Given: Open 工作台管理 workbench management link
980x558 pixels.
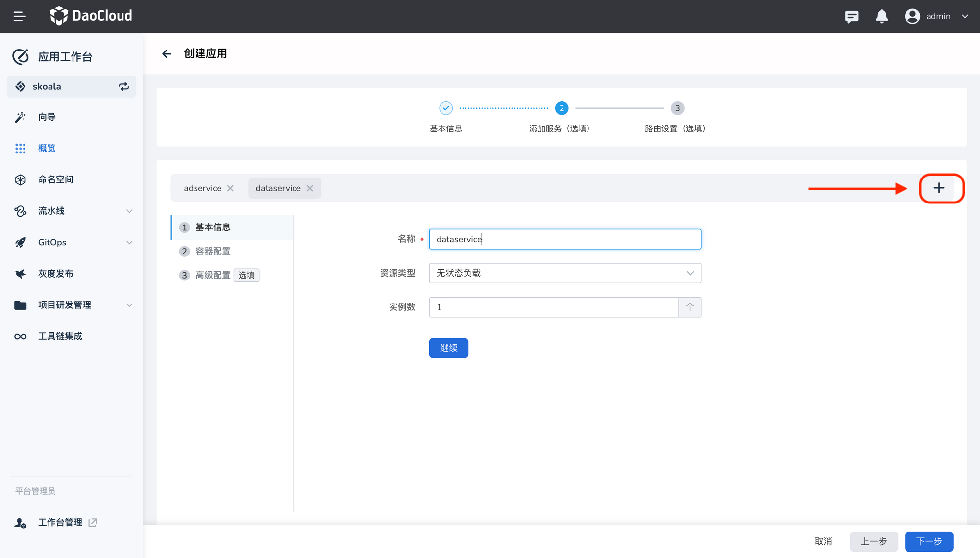Looking at the screenshot, I should coord(60,523).
